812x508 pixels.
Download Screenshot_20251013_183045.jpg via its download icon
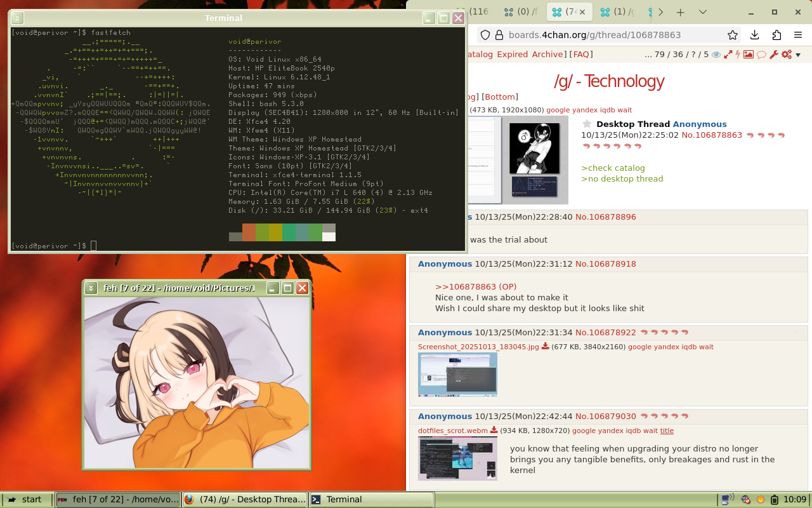tap(545, 347)
